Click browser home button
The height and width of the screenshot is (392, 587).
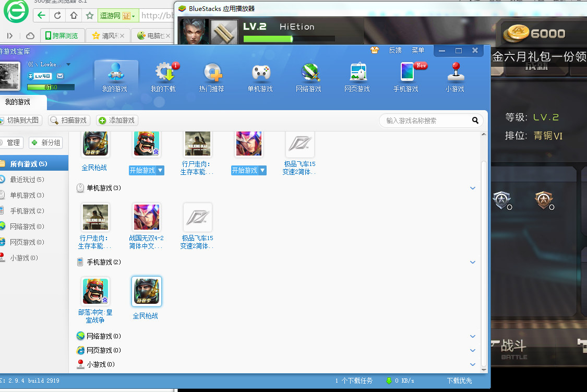click(x=74, y=15)
